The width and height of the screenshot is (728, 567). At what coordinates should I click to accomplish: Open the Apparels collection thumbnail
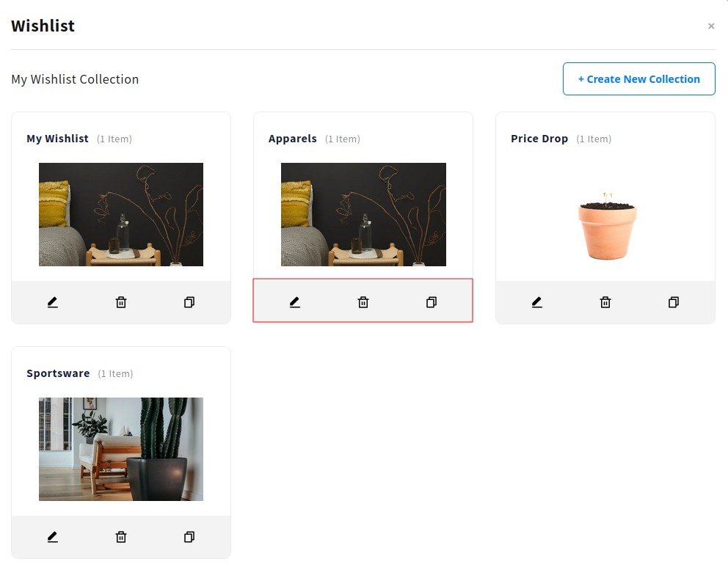(363, 214)
